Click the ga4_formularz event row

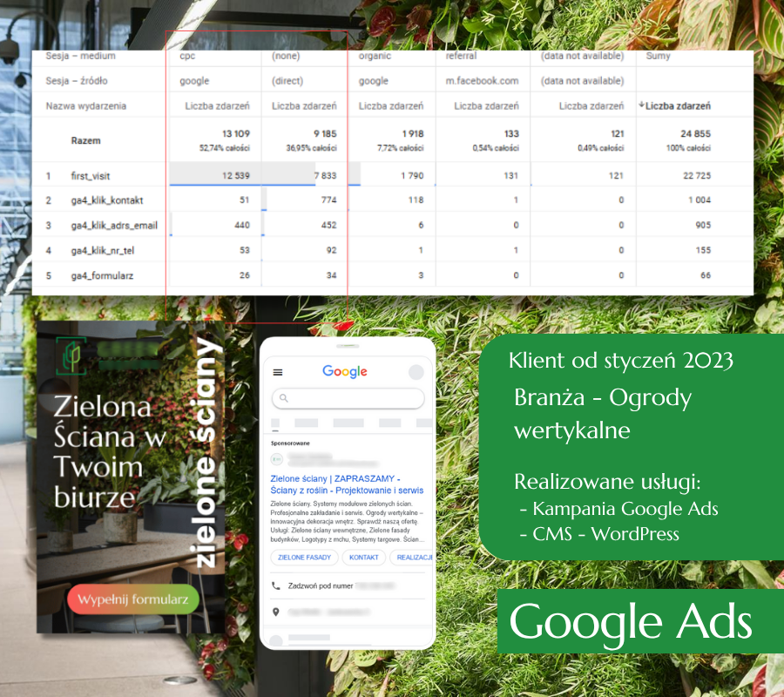(x=393, y=275)
